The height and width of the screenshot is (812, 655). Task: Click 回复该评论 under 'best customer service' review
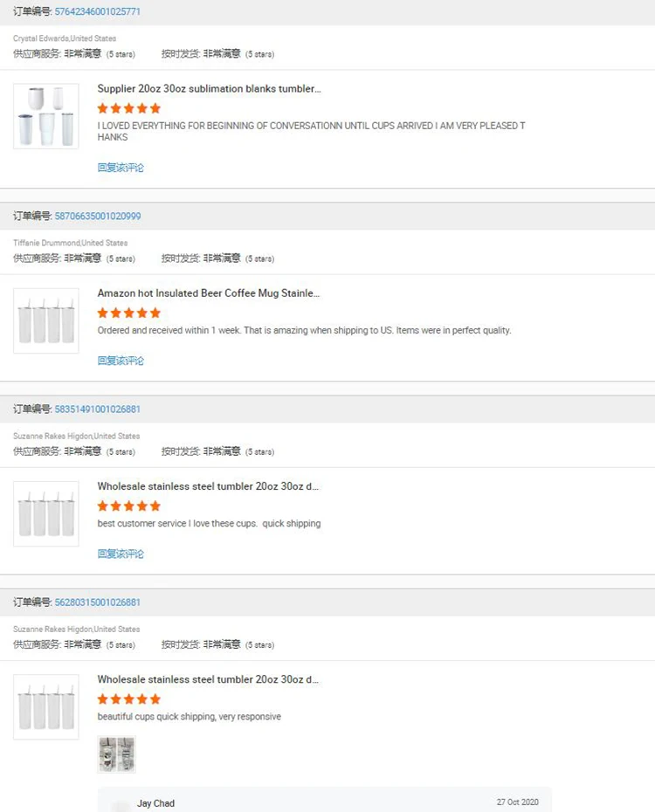pos(121,554)
